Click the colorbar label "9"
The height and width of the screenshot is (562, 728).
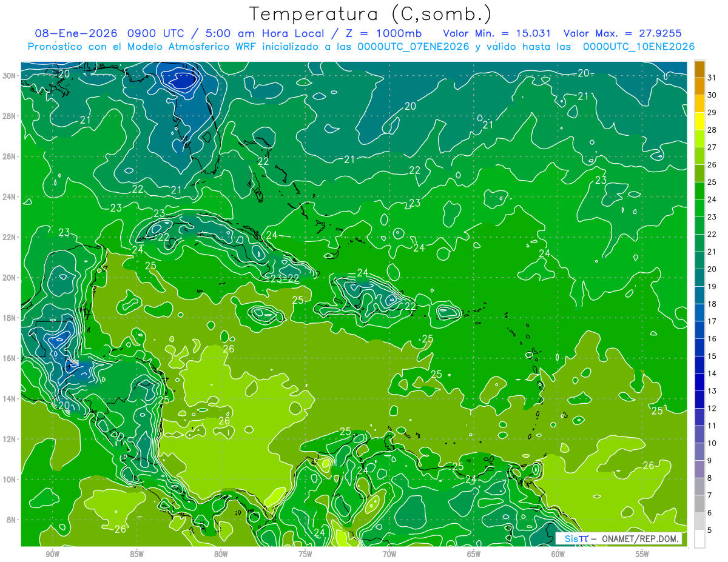pos(709,461)
